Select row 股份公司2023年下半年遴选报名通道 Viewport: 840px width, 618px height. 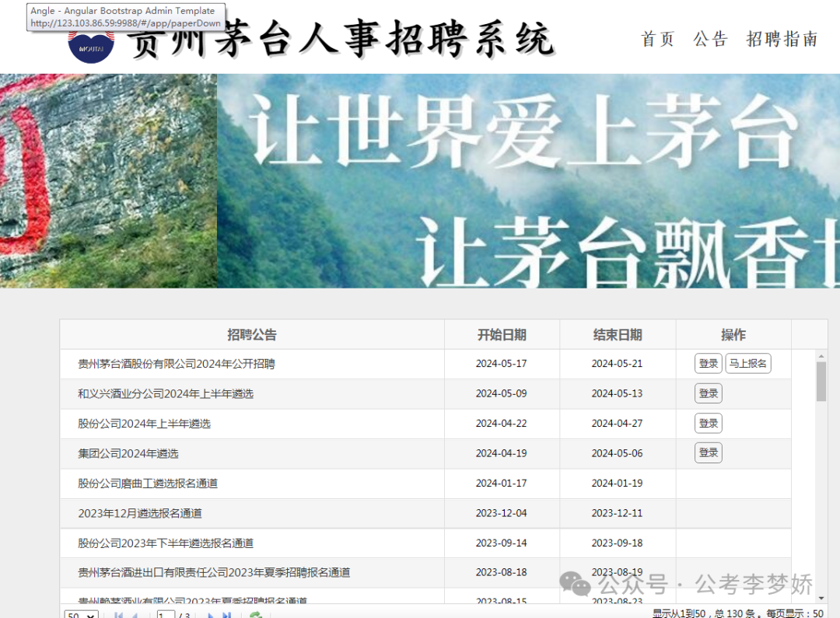426,543
